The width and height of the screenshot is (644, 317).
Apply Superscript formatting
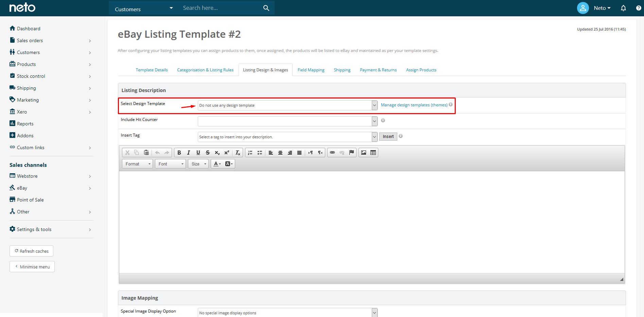click(x=227, y=153)
